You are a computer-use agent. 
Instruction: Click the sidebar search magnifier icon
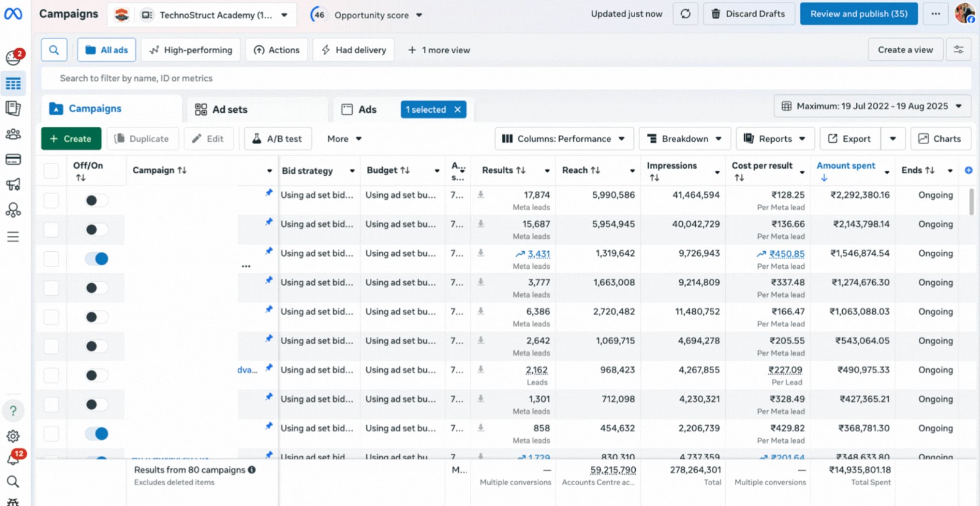point(13,481)
